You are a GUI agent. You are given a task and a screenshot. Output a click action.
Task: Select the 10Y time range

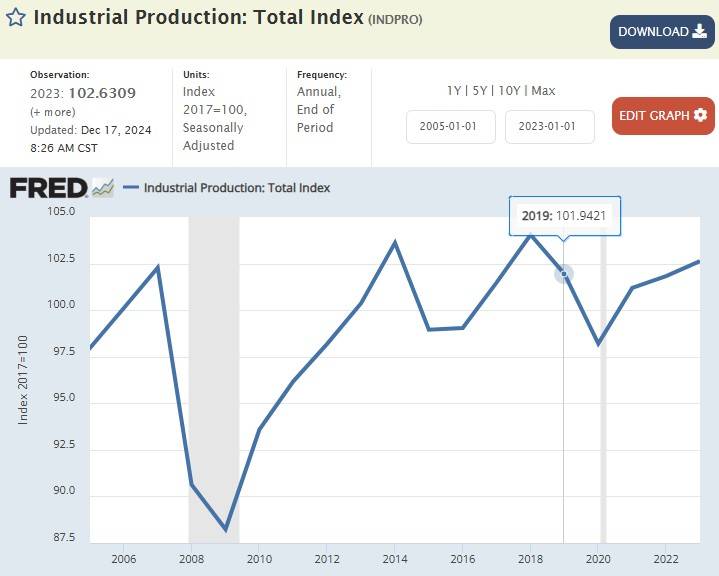(x=508, y=91)
